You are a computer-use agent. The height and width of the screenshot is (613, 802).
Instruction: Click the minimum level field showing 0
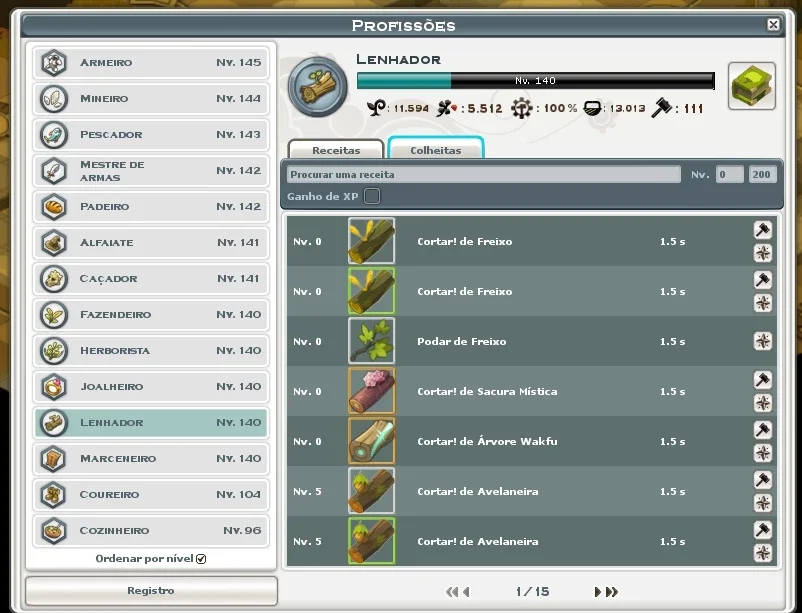[729, 174]
